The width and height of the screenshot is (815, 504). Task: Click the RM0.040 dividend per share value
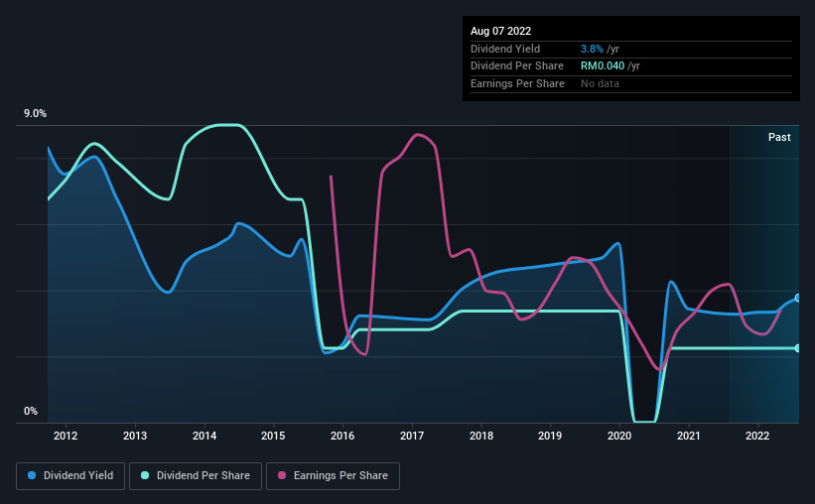pos(603,66)
